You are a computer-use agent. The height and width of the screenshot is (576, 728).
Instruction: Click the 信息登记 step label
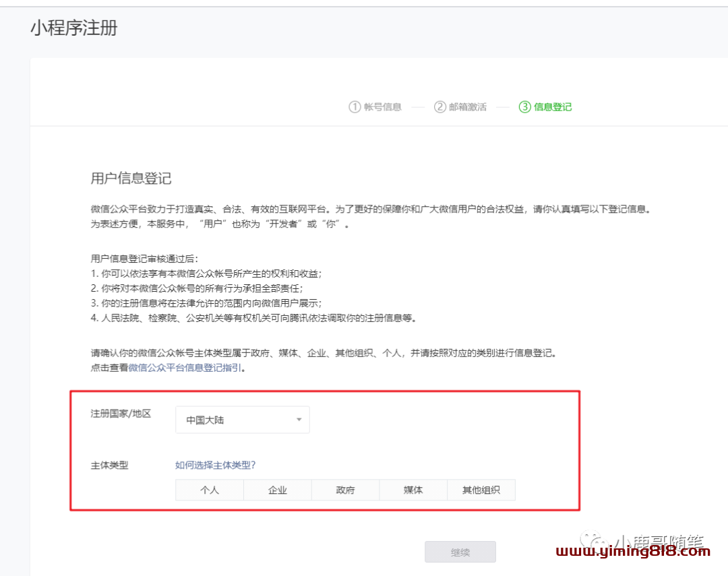tap(553, 106)
